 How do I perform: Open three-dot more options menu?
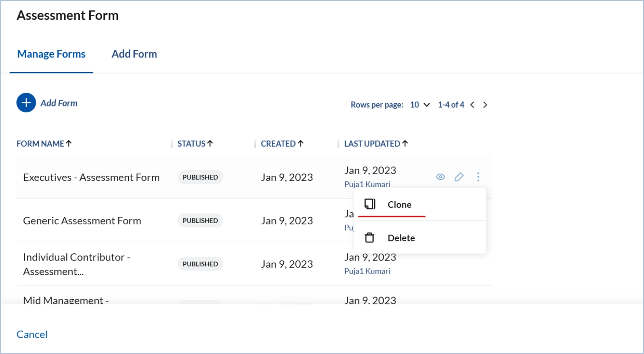pyautogui.click(x=478, y=177)
